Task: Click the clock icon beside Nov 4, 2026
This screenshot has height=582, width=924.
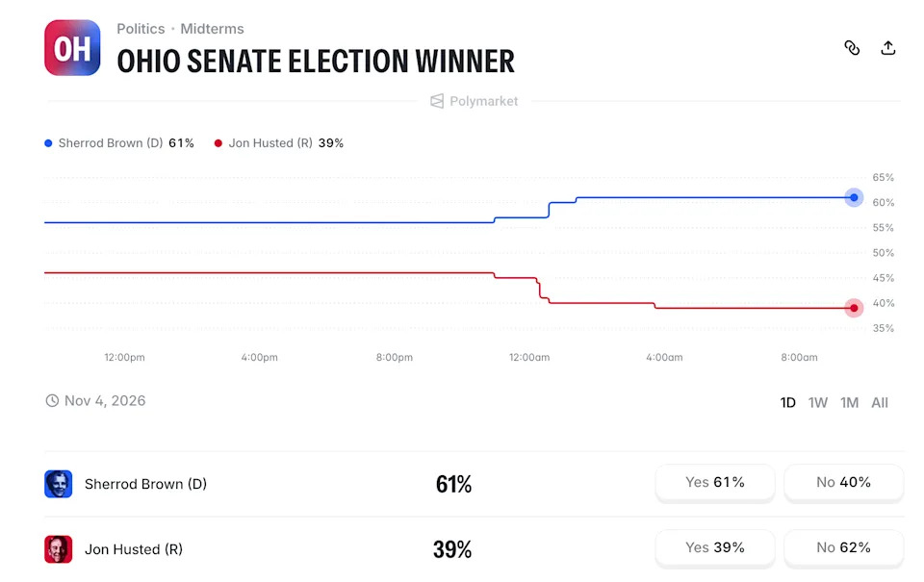Action: pyautogui.click(x=52, y=400)
